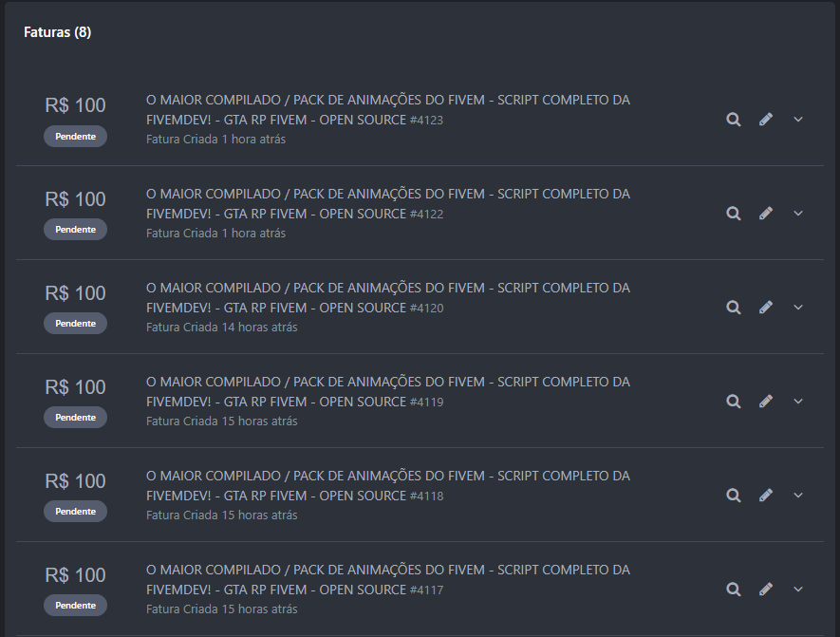The image size is (840, 637).
Task: Expand chevron for invoice #4123
Action: pos(798,120)
